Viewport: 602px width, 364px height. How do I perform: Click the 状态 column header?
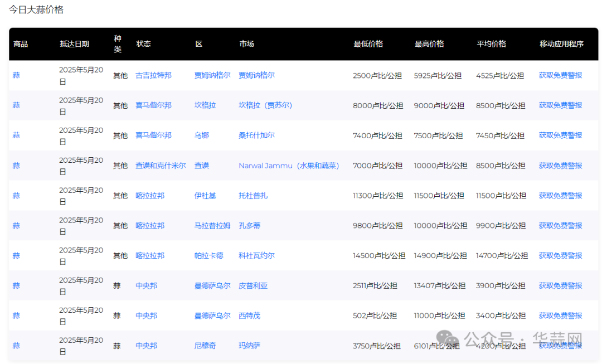pos(144,44)
